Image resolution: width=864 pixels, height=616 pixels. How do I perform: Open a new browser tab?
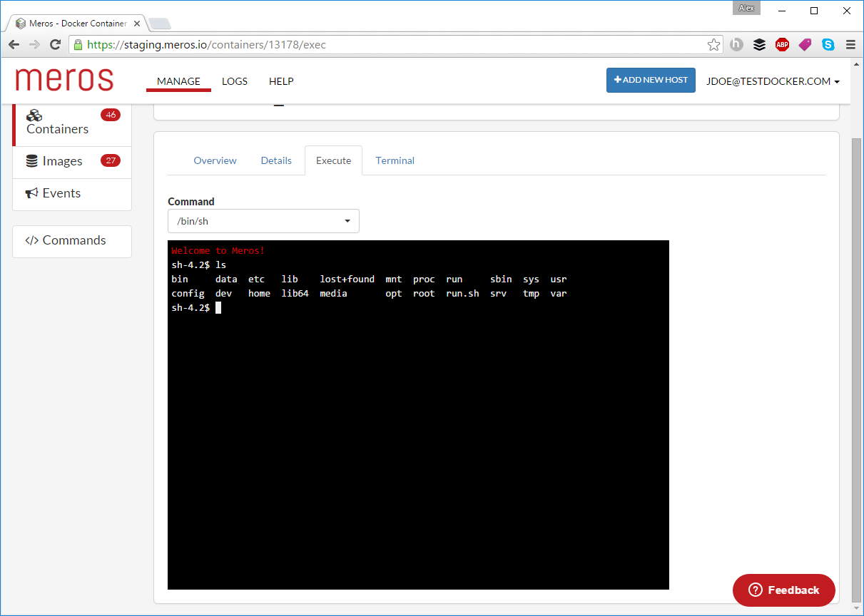coord(160,24)
